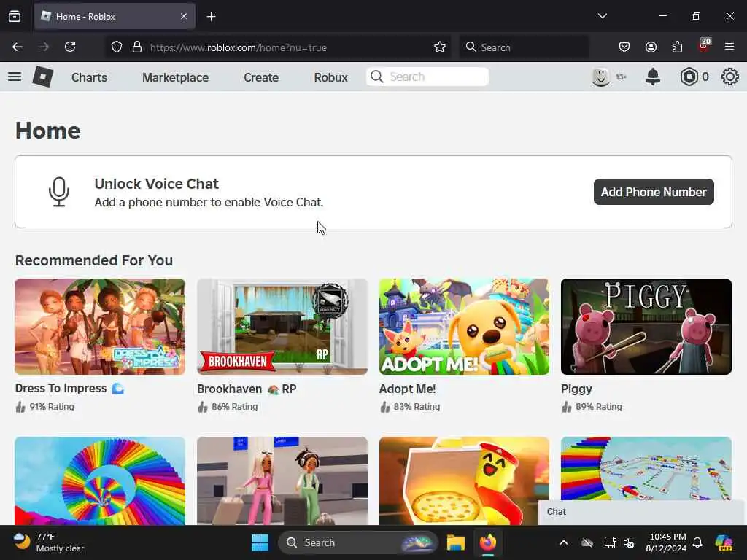Select the Home - Roblox tab
Image resolution: width=747 pixels, height=560 pixels.
(x=115, y=17)
